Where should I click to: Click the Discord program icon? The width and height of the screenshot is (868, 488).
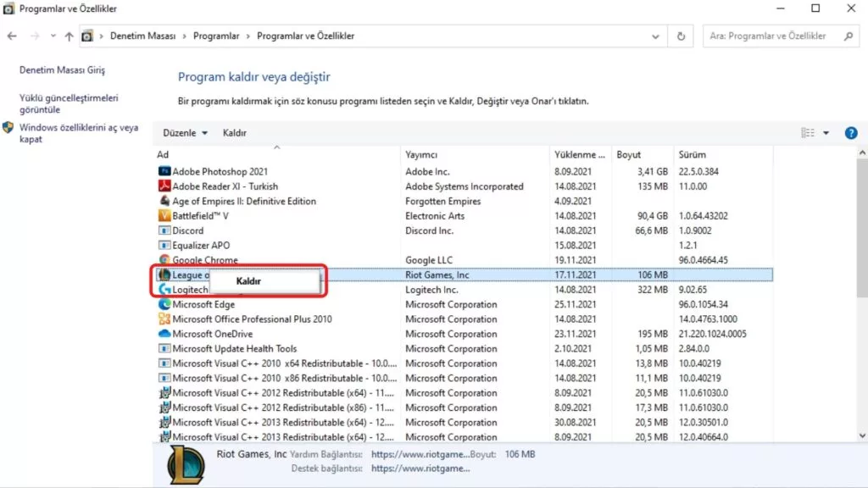click(164, 230)
